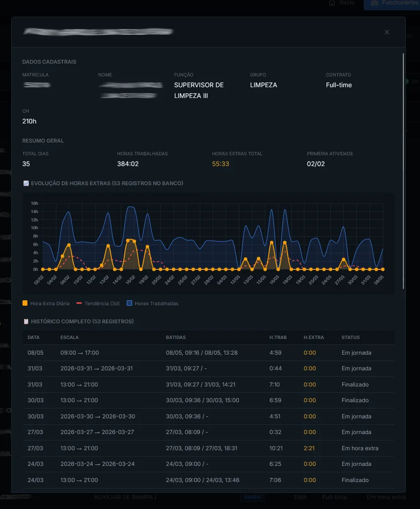Switch to the Funcionários tab

coord(392,3)
